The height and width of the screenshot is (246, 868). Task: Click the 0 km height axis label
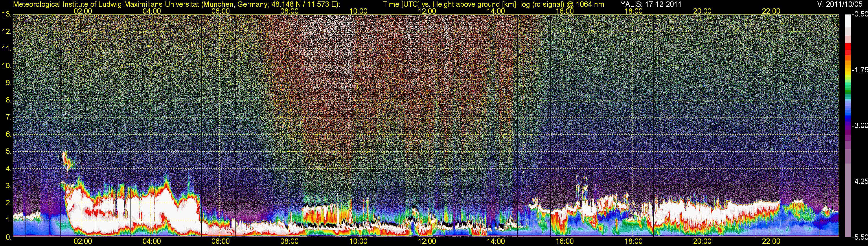(x=8, y=237)
